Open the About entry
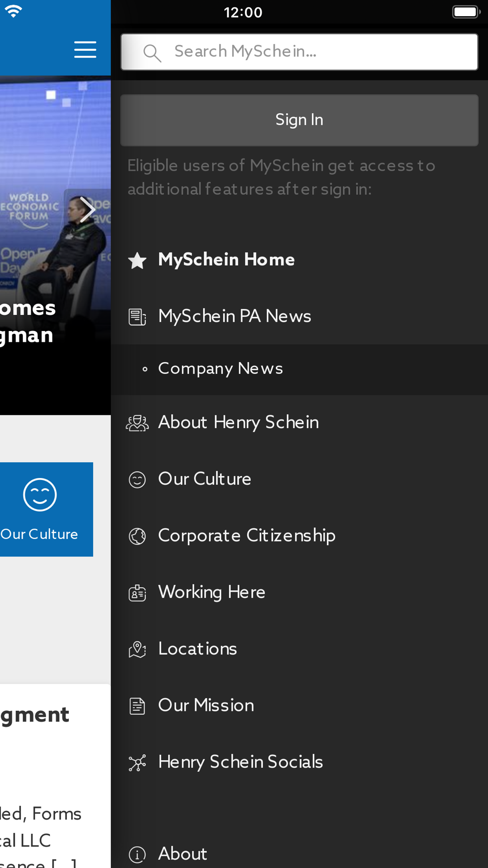 click(x=299, y=854)
